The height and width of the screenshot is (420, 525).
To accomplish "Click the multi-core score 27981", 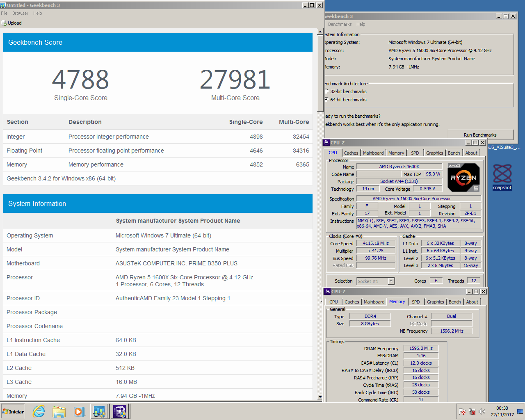I will click(235, 80).
